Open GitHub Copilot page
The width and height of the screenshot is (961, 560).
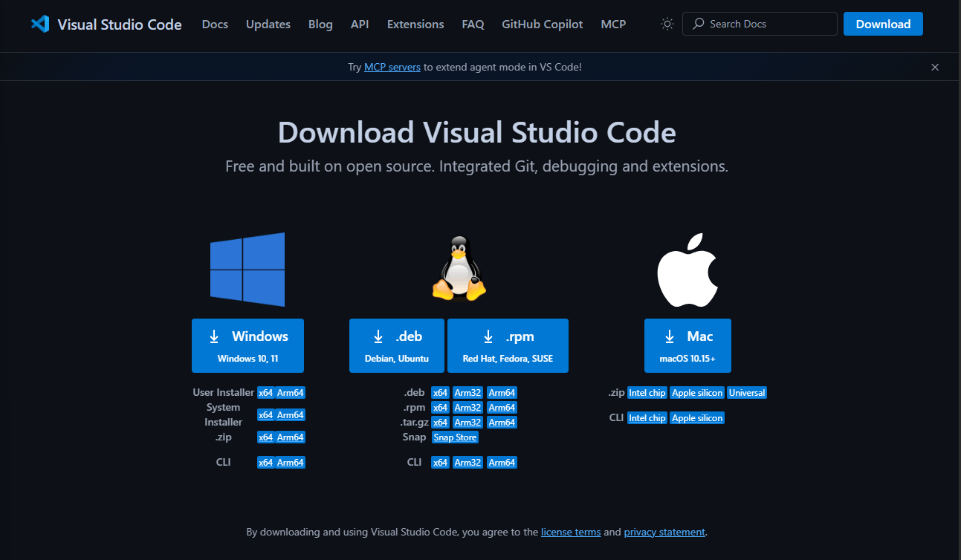[543, 24]
